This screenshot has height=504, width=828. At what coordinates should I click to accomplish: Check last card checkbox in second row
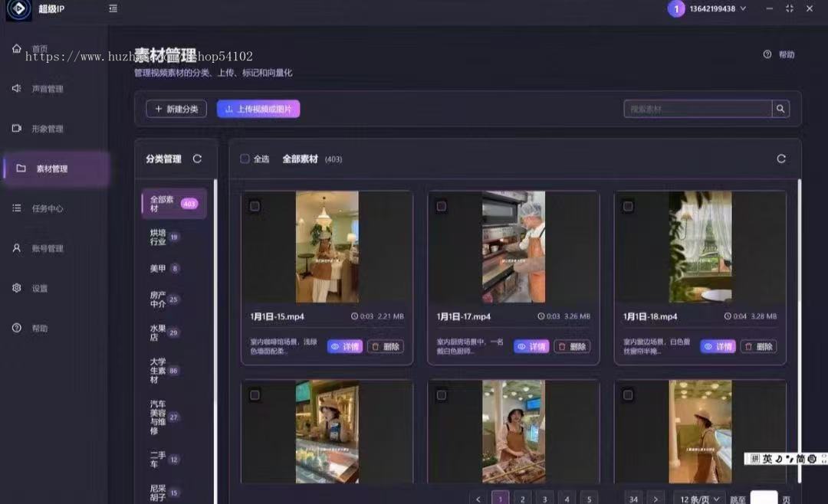(x=628, y=394)
